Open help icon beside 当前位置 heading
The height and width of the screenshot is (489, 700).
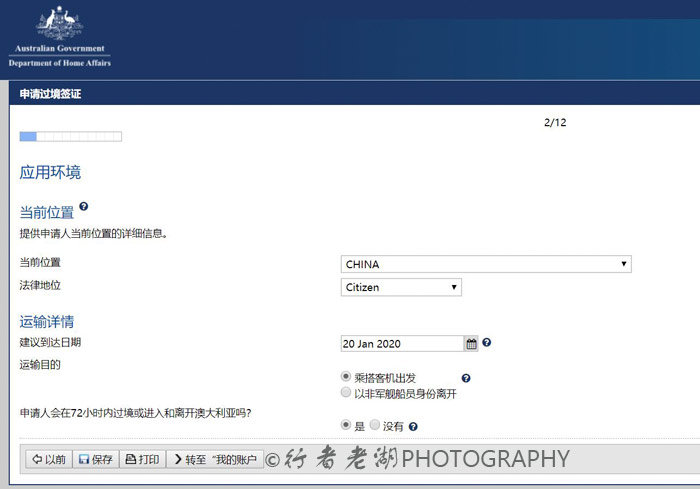[x=83, y=206]
